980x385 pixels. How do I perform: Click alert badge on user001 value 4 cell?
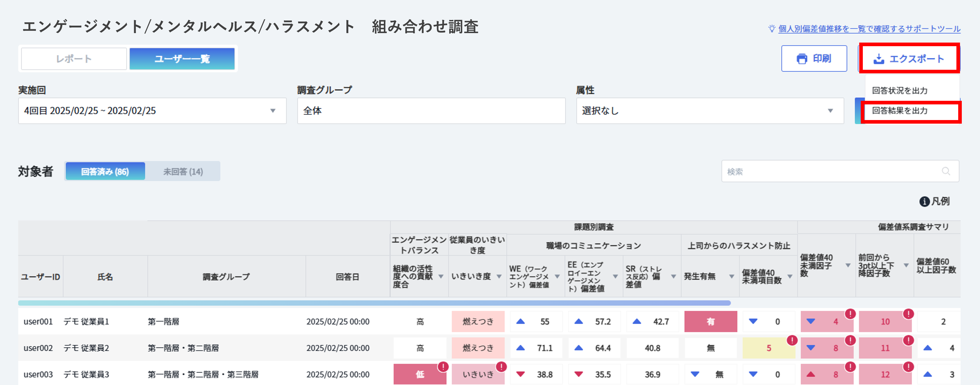tap(850, 314)
